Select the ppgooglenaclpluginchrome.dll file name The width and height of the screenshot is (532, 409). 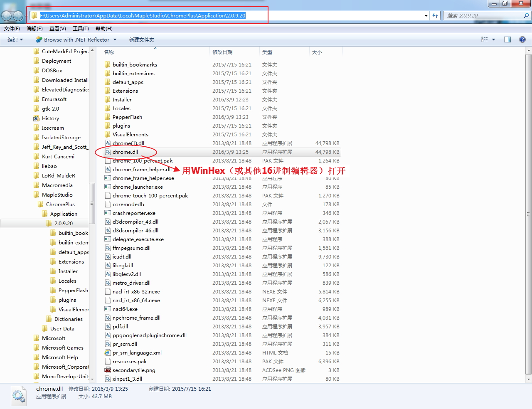[x=150, y=335]
